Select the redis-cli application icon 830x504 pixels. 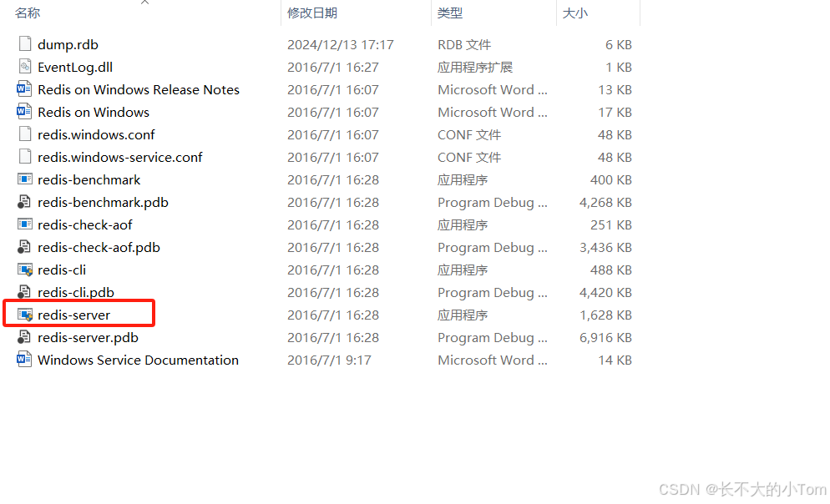pos(25,270)
